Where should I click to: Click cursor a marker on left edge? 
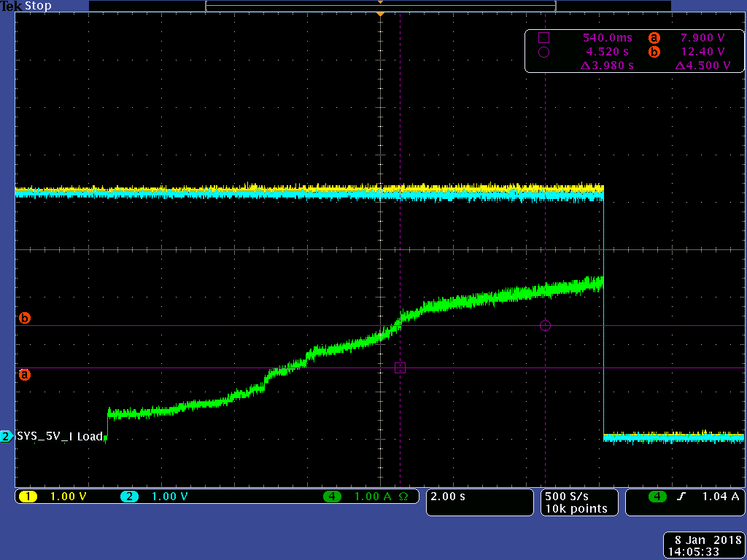pos(24,375)
